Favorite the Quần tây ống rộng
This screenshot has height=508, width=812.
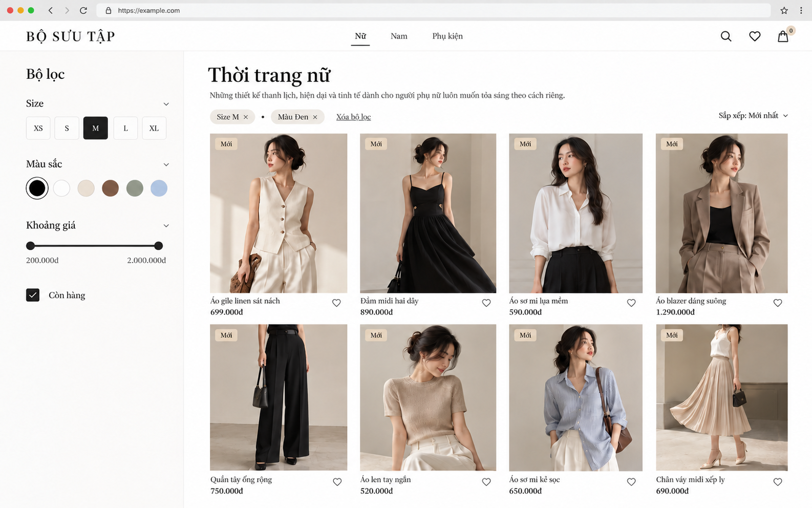(x=337, y=482)
